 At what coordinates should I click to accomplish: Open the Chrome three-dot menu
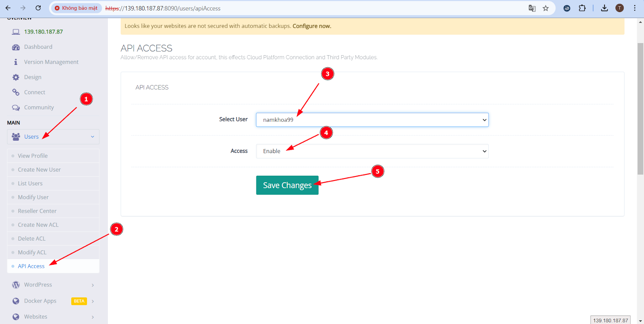(635, 8)
